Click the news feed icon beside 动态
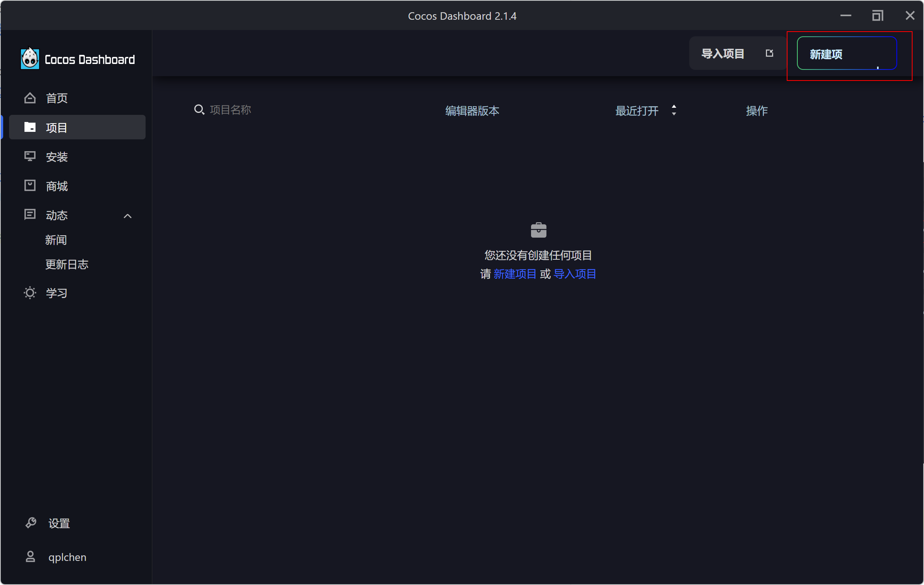The image size is (924, 585). coord(30,215)
